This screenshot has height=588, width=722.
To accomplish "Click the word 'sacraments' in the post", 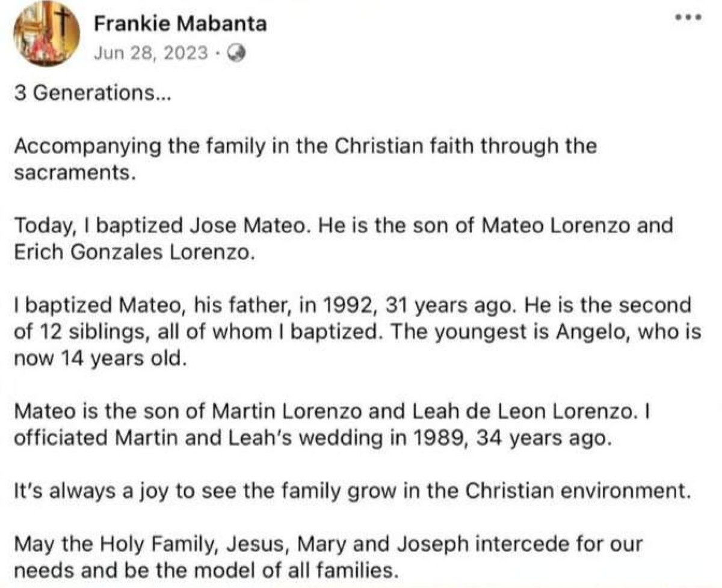I will tap(69, 173).
